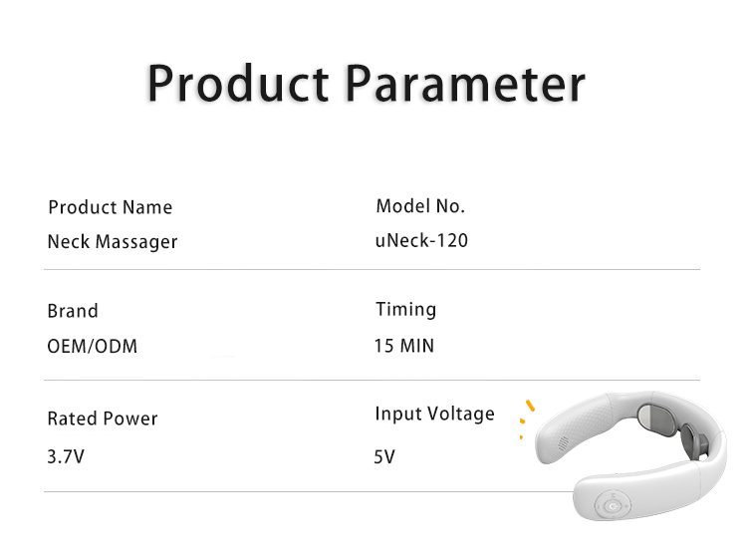
Task: Click the orange spark accent marks
Action: (527, 419)
